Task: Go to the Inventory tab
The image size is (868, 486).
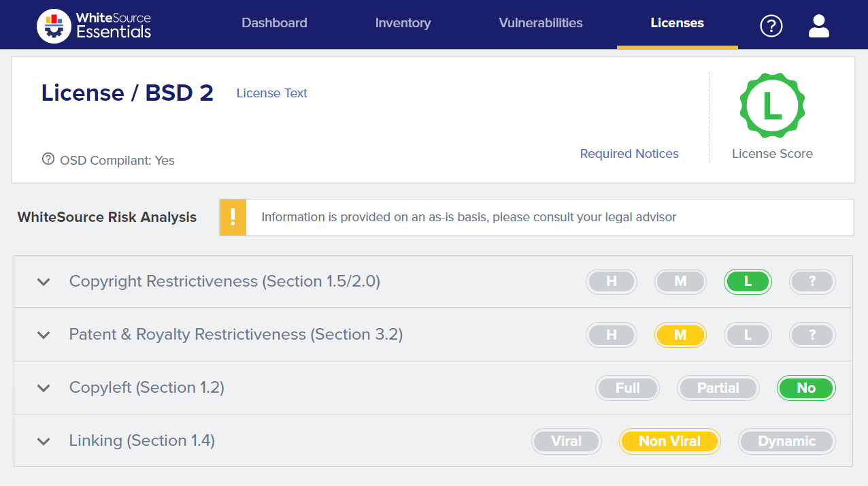Action: point(403,23)
